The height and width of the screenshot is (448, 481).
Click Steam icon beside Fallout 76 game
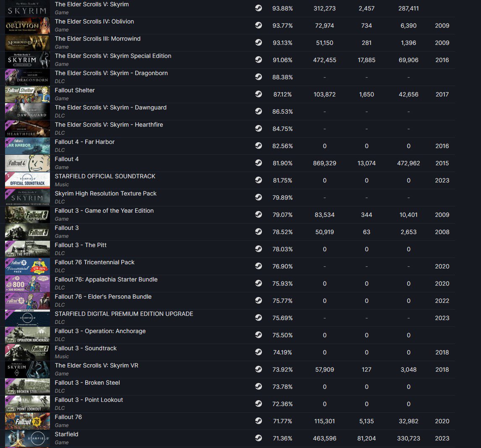(258, 421)
